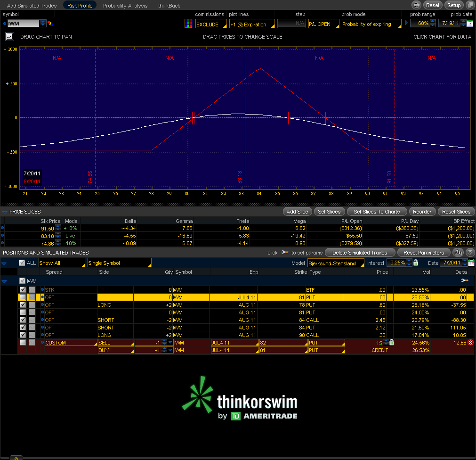Open the plot lines +1 @ Expiration dropdown
476x460 pixels.
pyautogui.click(x=252, y=24)
